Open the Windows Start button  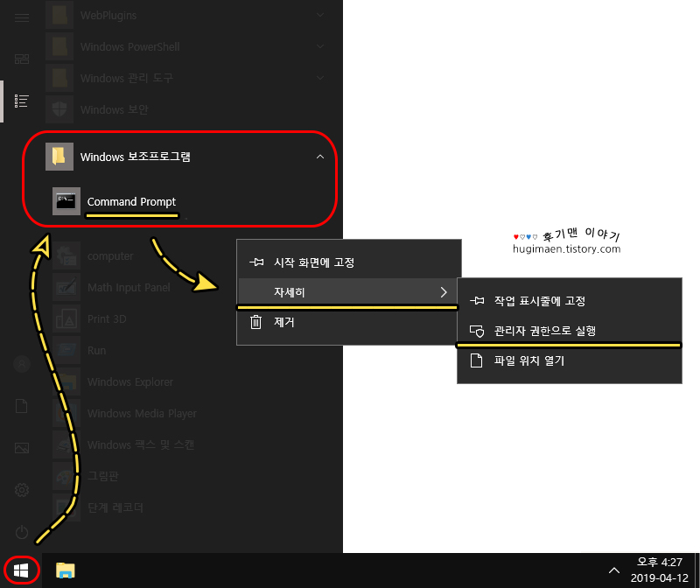click(21, 570)
